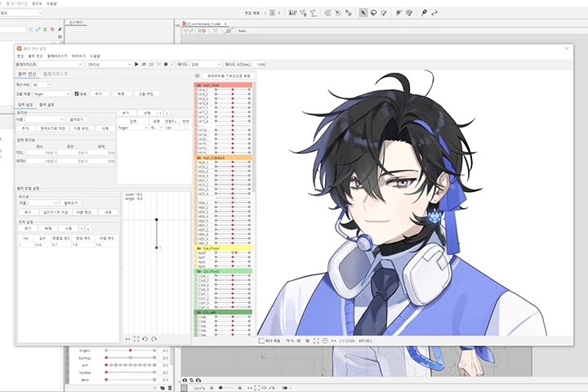Open the help menu in physics dialog

click(95, 56)
